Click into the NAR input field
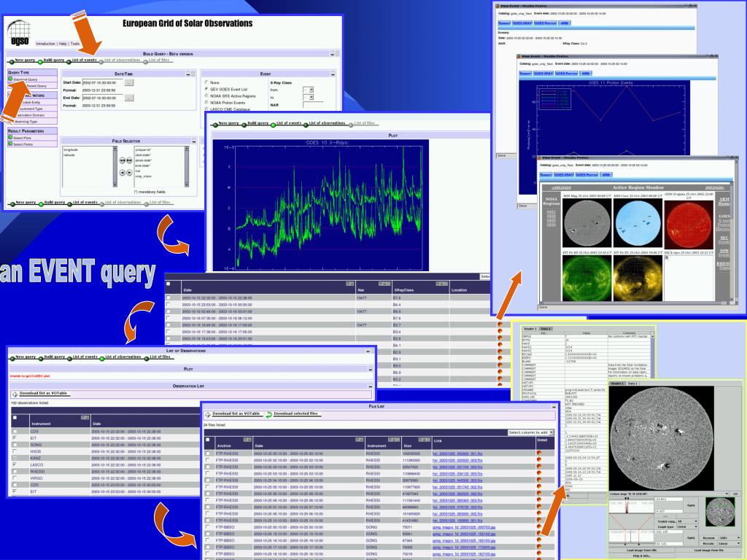747x560 pixels. pyautogui.click(x=313, y=105)
